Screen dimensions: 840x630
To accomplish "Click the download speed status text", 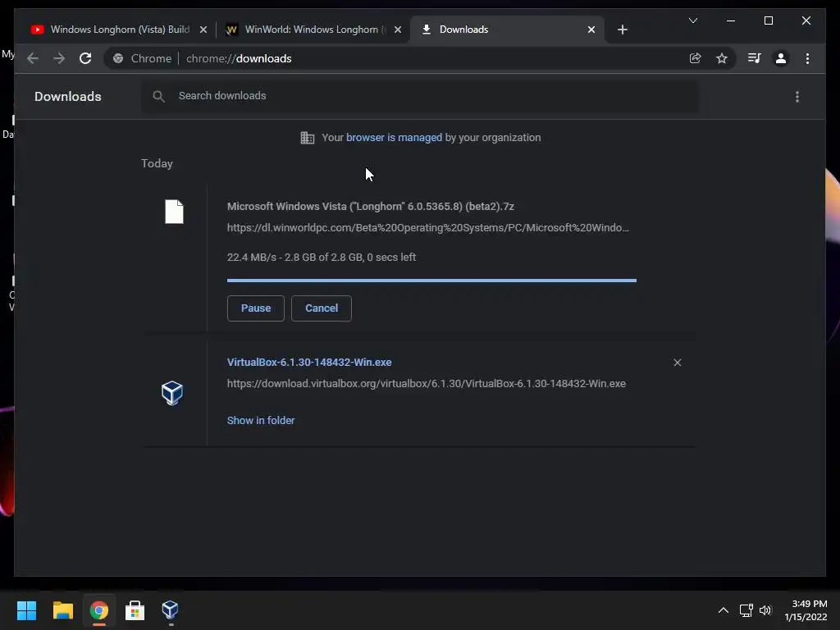I will [x=322, y=257].
